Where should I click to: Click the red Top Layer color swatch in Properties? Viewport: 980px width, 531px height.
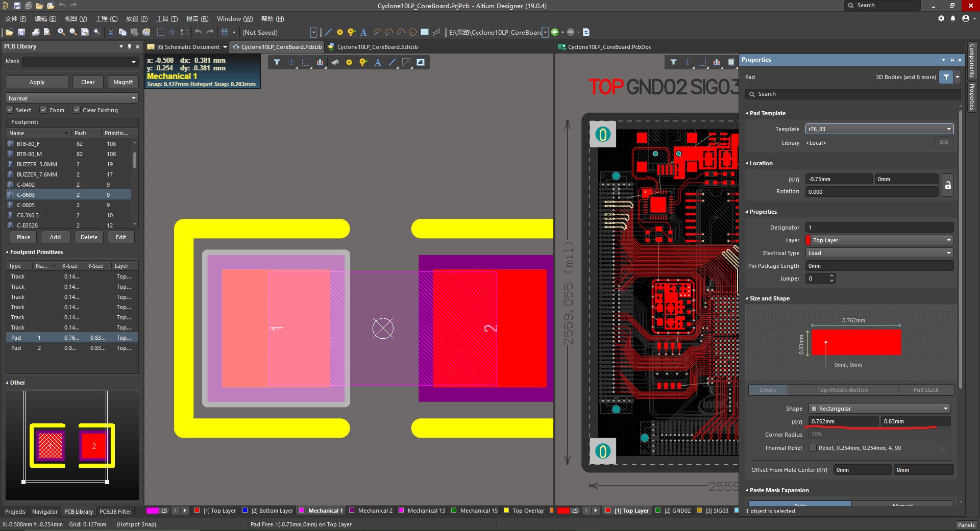(x=808, y=240)
